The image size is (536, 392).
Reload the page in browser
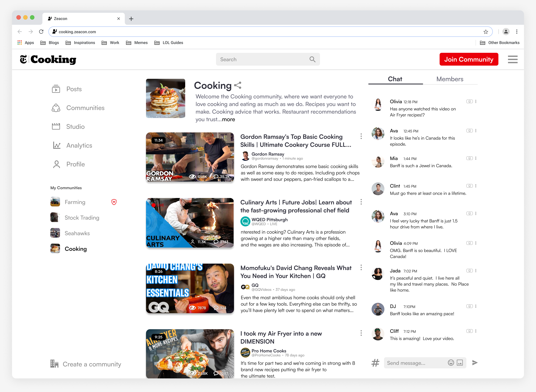(41, 32)
